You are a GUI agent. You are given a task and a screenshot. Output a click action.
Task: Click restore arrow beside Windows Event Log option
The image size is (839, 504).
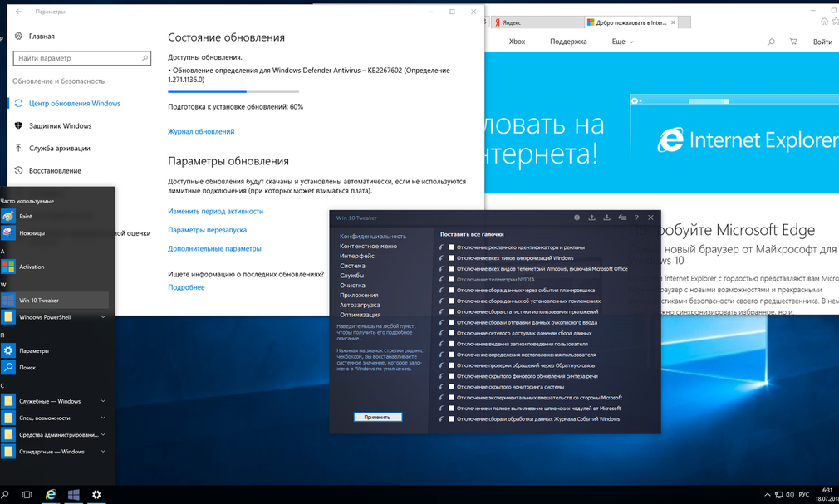(441, 419)
